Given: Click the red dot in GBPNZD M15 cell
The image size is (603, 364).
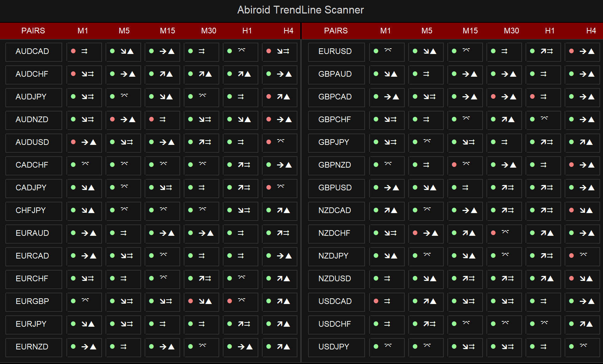Looking at the screenshot, I should click(x=454, y=165).
